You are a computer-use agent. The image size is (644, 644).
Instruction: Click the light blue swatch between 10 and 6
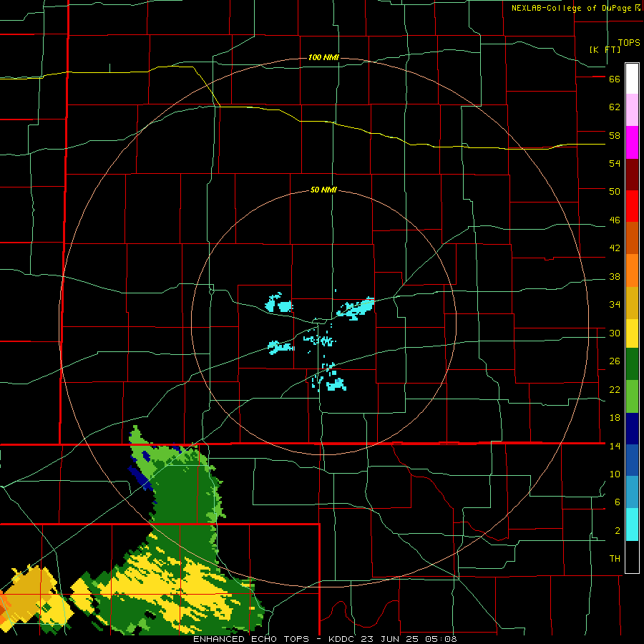click(632, 492)
